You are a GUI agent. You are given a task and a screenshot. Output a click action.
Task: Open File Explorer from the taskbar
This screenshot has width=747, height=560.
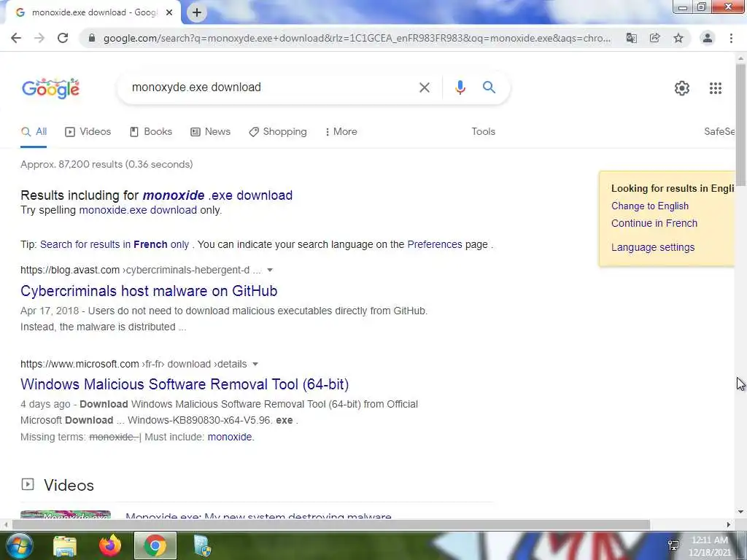(x=65, y=545)
